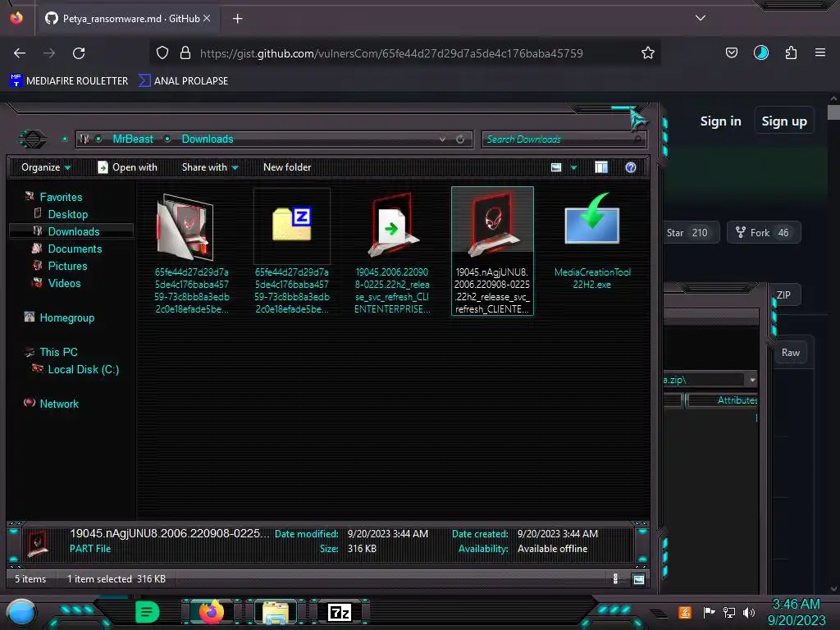Screen dimensions: 840x630
Task: Open the Share with dropdown menu
Action: coord(210,167)
